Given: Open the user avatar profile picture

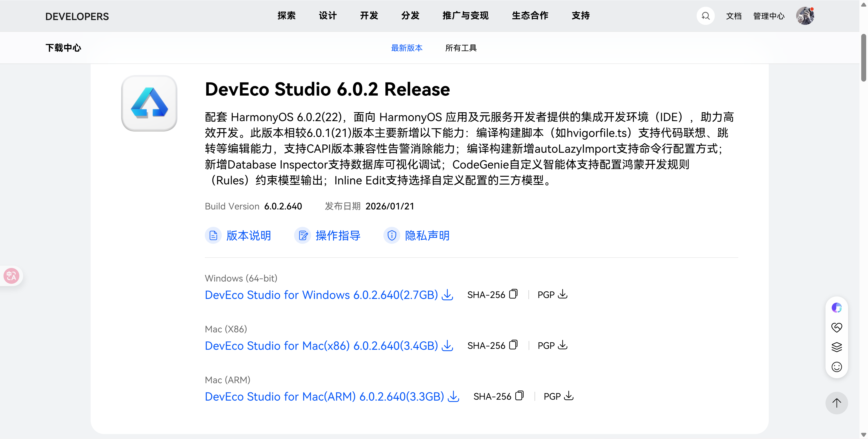Looking at the screenshot, I should click(805, 16).
